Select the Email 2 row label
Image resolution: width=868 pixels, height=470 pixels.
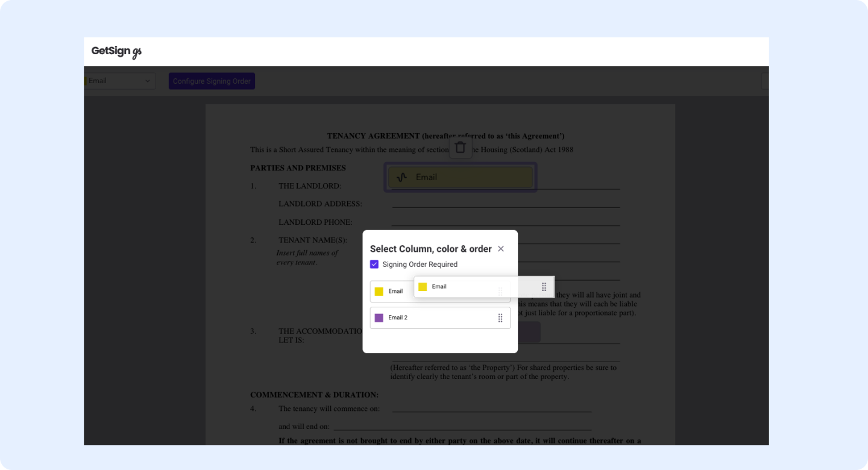tap(398, 318)
